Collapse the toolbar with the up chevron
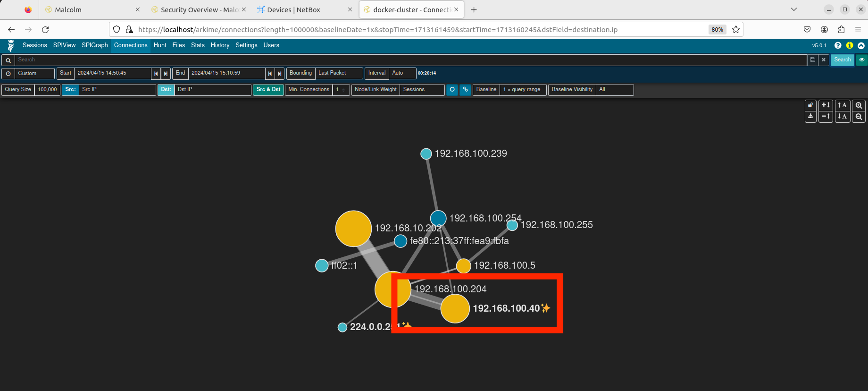Screen dimensions: 868x391 [861, 45]
